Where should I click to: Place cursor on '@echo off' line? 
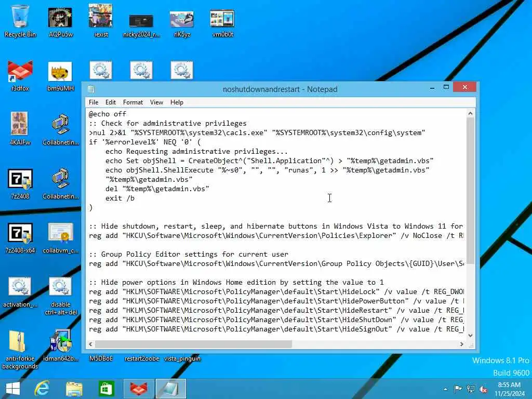107,114
